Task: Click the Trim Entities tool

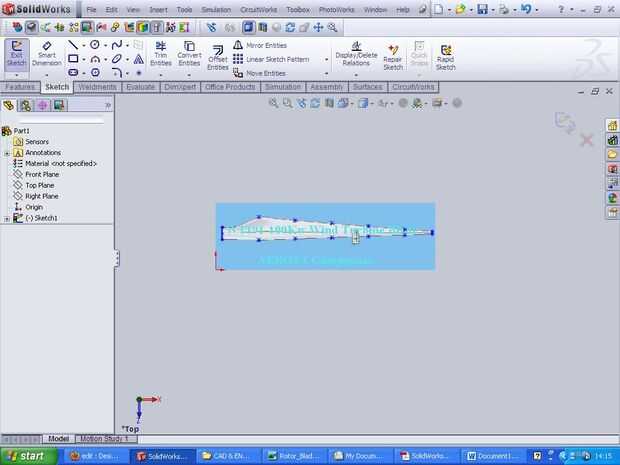Action: click(161, 54)
